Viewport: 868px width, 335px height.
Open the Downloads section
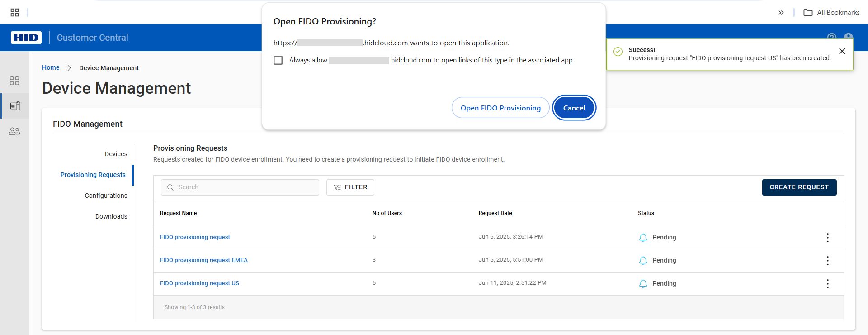point(111,216)
